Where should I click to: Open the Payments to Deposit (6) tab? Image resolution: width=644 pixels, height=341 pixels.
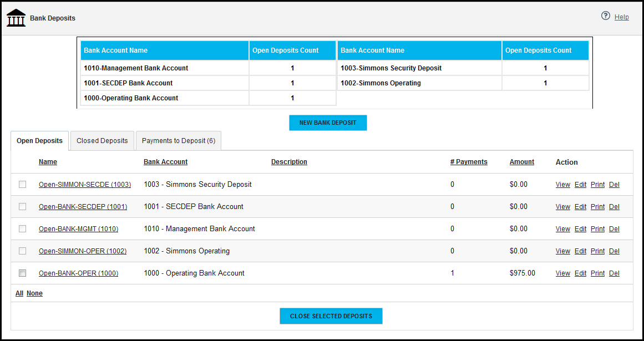pyautogui.click(x=178, y=141)
